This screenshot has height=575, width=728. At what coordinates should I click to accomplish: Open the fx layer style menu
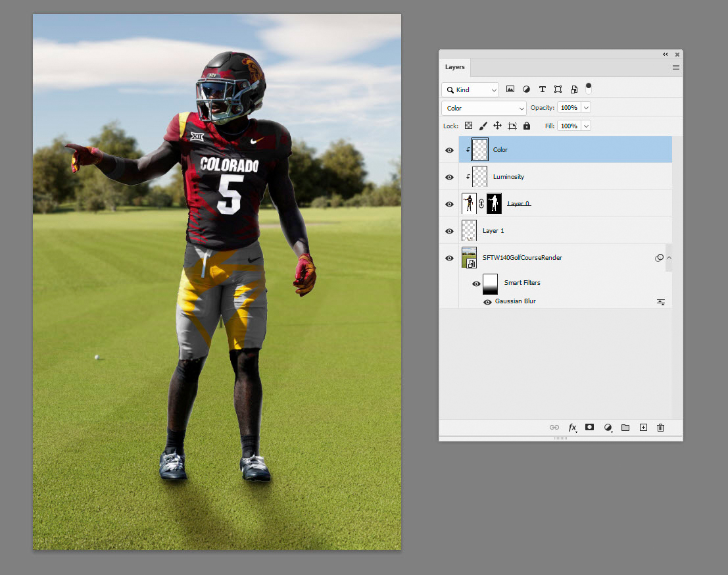[x=572, y=427]
